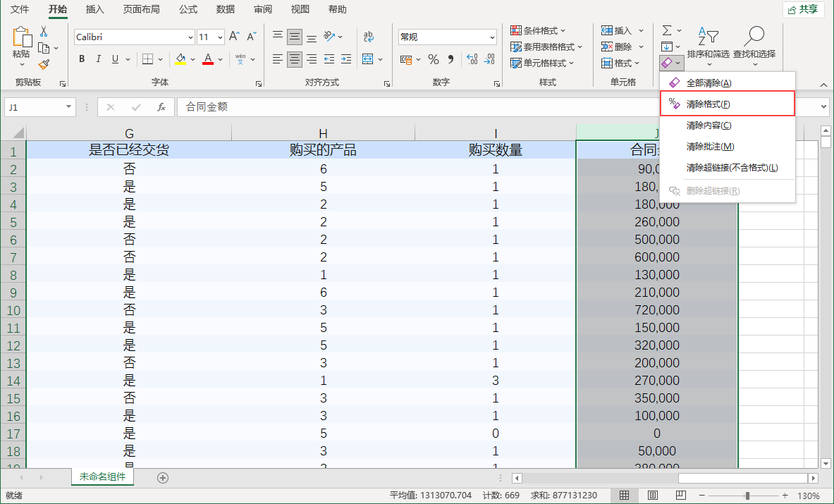The width and height of the screenshot is (834, 504).
Task: Toggle Italic formatting
Action: tap(99, 59)
